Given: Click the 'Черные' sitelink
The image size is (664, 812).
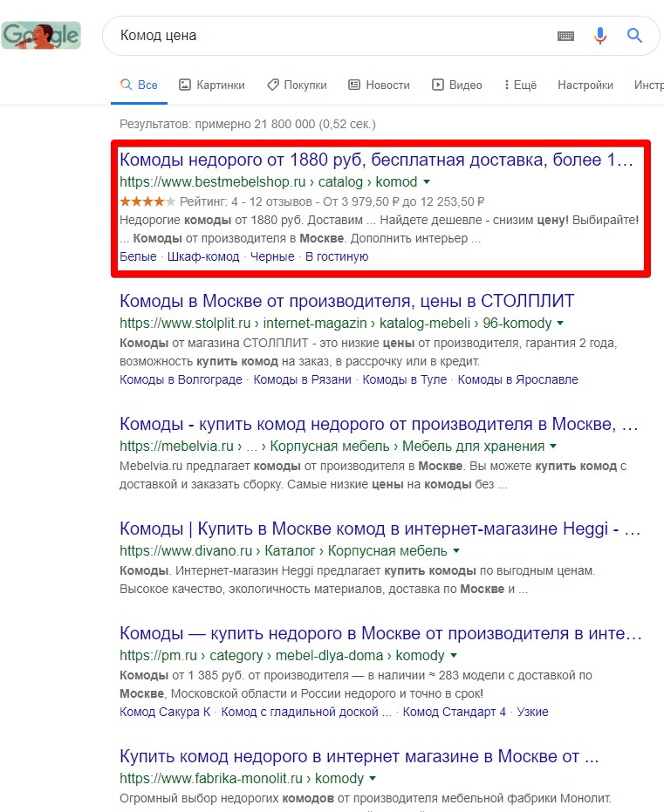Looking at the screenshot, I should tap(272, 256).
